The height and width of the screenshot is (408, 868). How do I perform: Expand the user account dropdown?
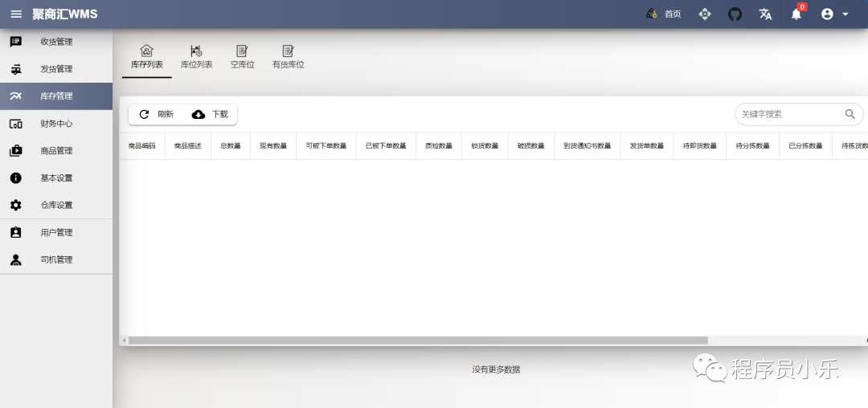tap(835, 14)
